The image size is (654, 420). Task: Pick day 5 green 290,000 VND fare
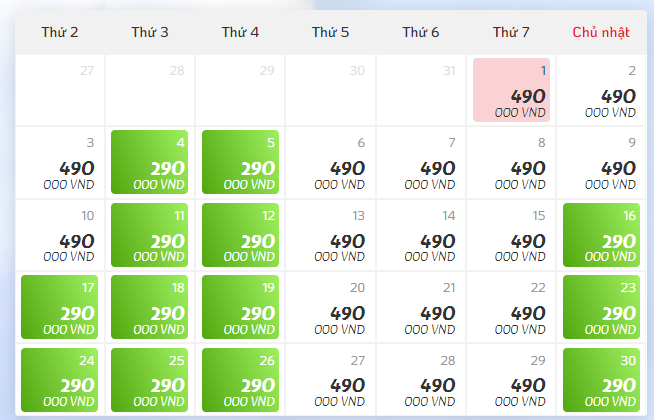pyautogui.click(x=240, y=162)
